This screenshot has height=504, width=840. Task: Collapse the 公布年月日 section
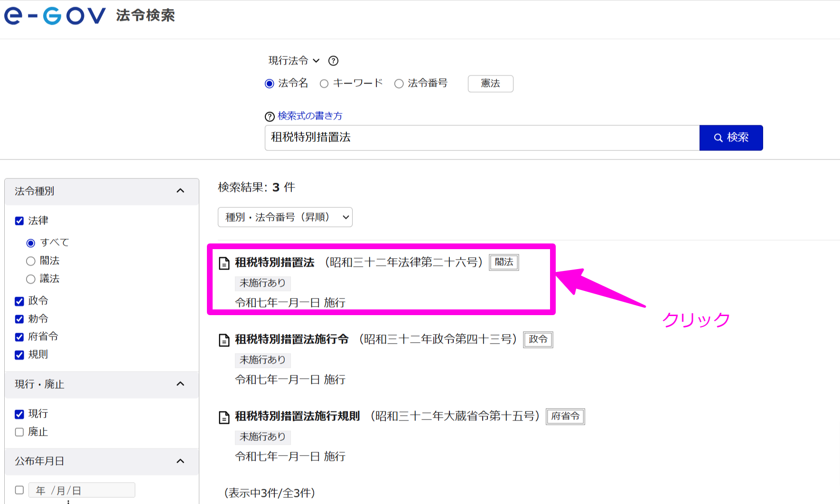pyautogui.click(x=180, y=461)
